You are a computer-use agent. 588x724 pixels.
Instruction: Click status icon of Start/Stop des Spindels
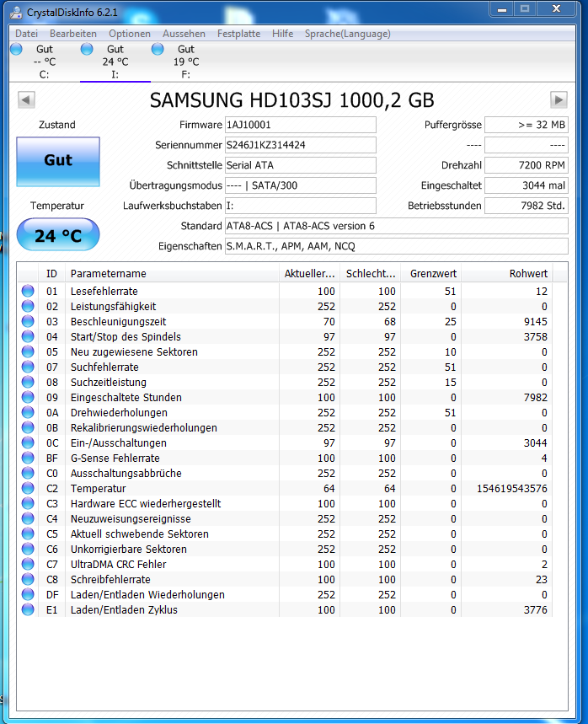tap(28, 336)
